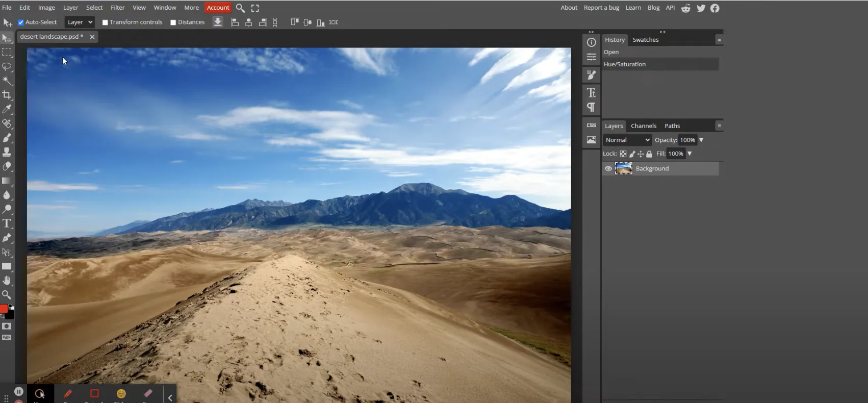Select the Blur tool droplet icon

click(x=7, y=195)
